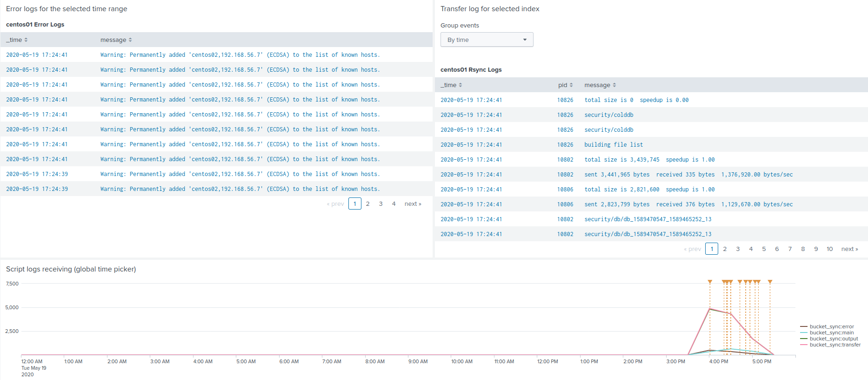Go to page 6 of Rsync Logs
The image size is (868, 380).
(777, 249)
